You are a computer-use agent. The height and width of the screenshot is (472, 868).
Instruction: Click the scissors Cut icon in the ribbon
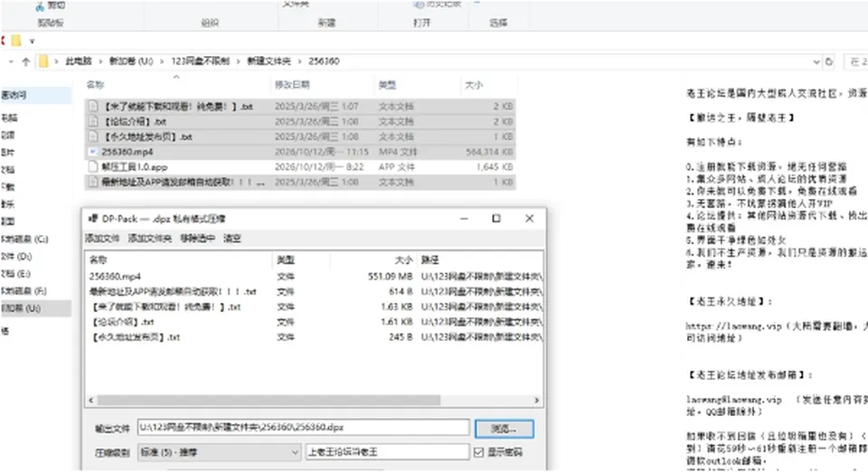40,5
